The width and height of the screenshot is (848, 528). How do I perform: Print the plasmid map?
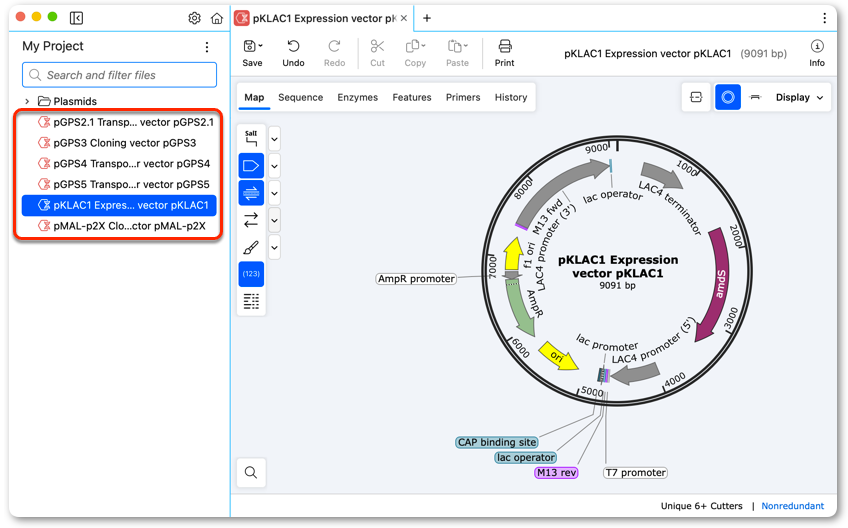point(505,53)
